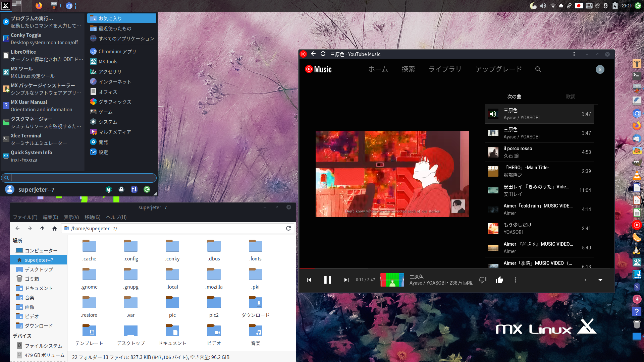
Task: Open the 探索 page
Action: tap(408, 69)
